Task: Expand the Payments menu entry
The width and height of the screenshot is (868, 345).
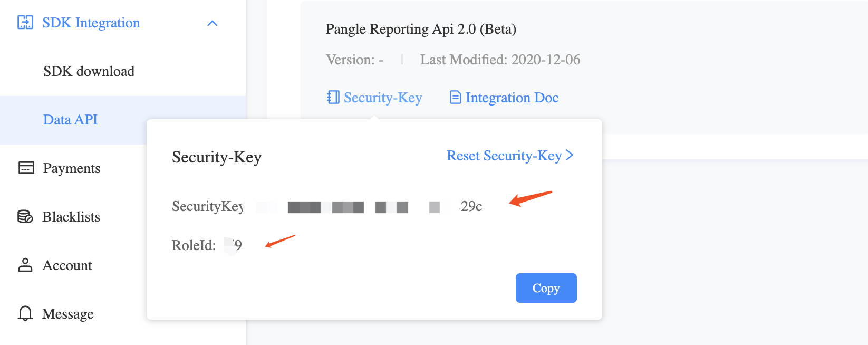Action: pyautogui.click(x=71, y=168)
